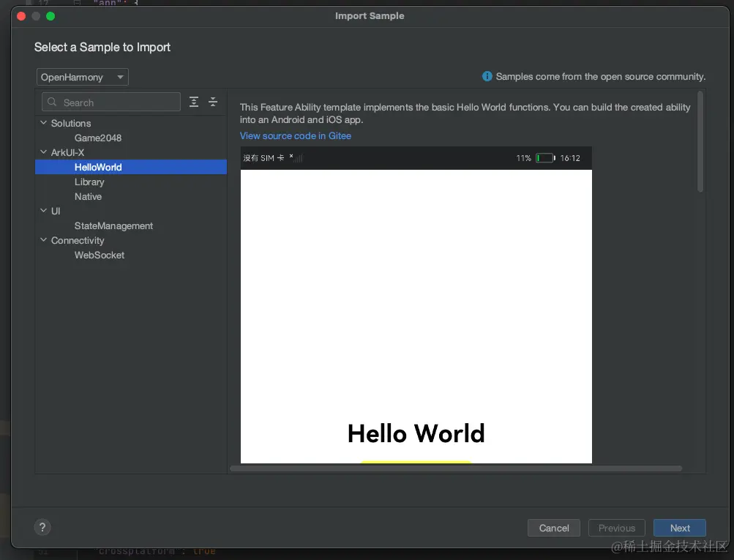
Task: Collapse the Connectivity tree group
Action: tap(43, 239)
